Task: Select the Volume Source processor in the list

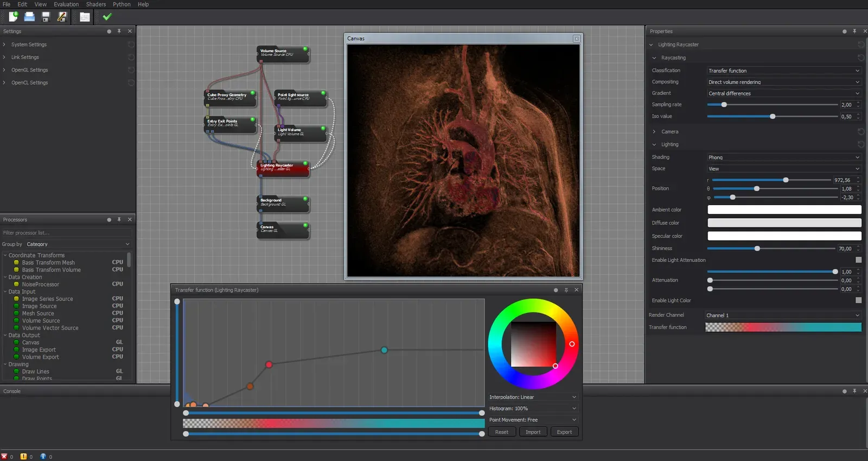Action: pos(41,321)
